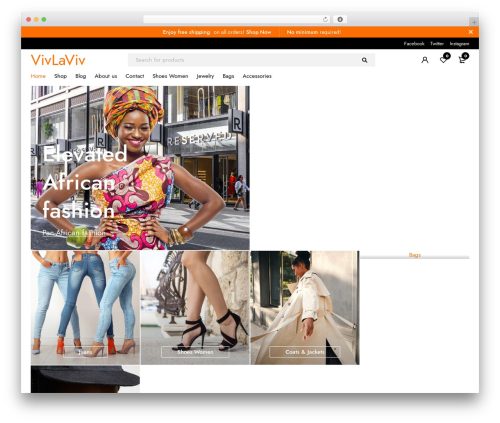Open the wishlist heart icon
The image size is (500, 423).
pos(443,60)
